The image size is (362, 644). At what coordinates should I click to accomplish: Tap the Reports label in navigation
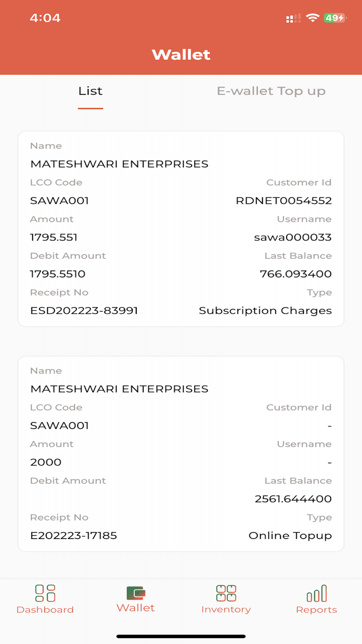coord(317,610)
